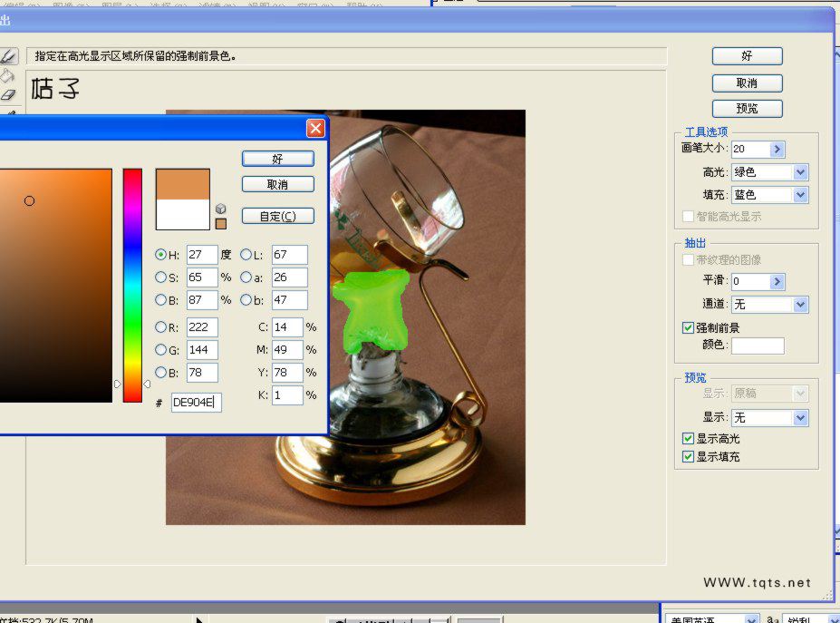The image size is (840, 623).
Task: Click the H value field showing 27
Action: (x=202, y=255)
